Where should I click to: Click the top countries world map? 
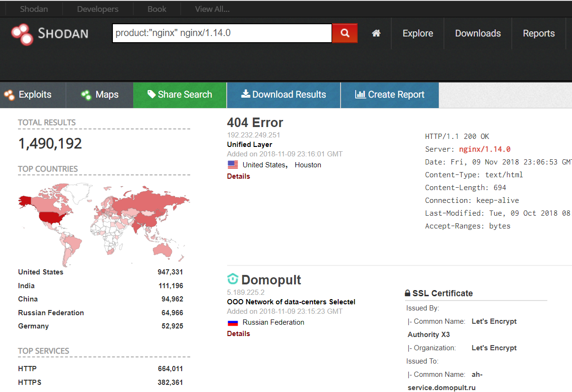pyautogui.click(x=103, y=223)
